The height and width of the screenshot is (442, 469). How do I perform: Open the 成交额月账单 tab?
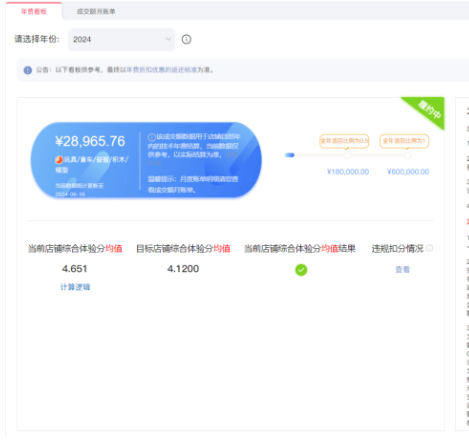pyautogui.click(x=96, y=12)
